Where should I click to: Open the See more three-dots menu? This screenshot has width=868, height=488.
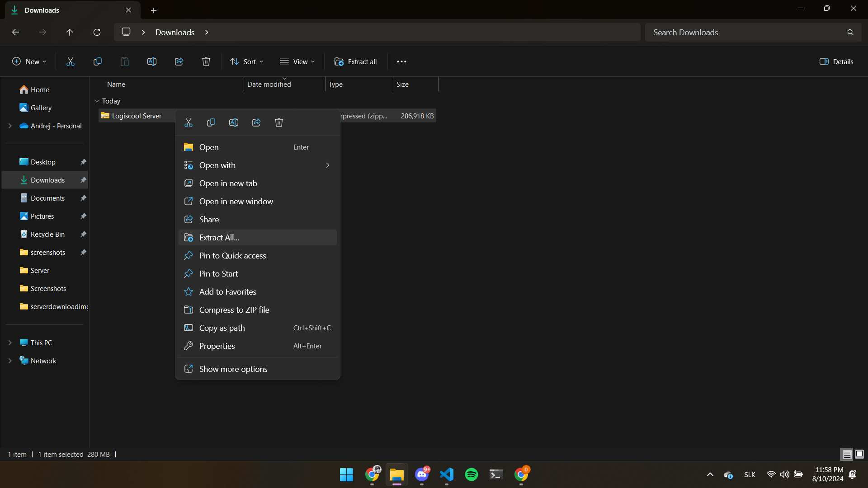point(401,61)
